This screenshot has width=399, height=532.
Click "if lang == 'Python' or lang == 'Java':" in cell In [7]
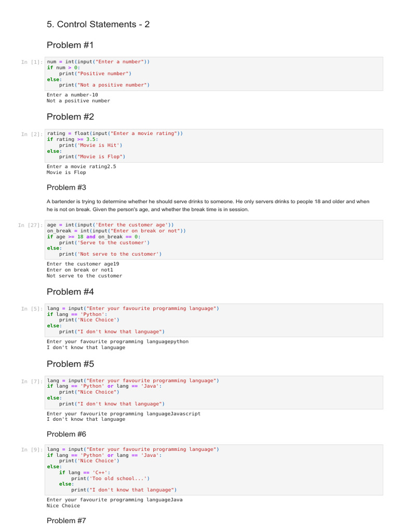[x=104, y=386]
